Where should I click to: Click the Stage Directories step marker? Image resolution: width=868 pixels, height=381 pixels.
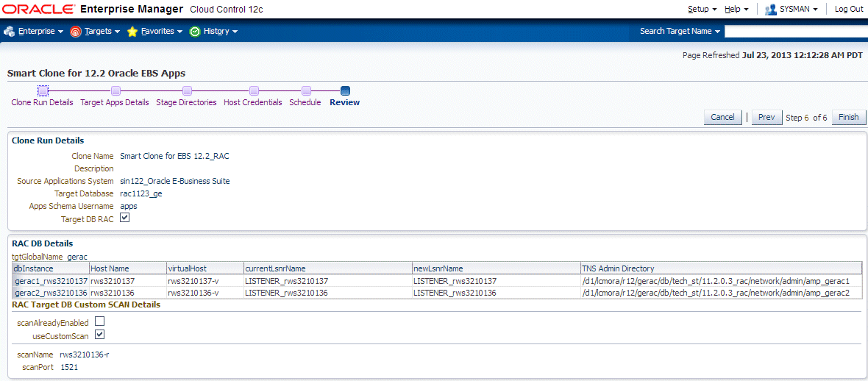click(187, 90)
